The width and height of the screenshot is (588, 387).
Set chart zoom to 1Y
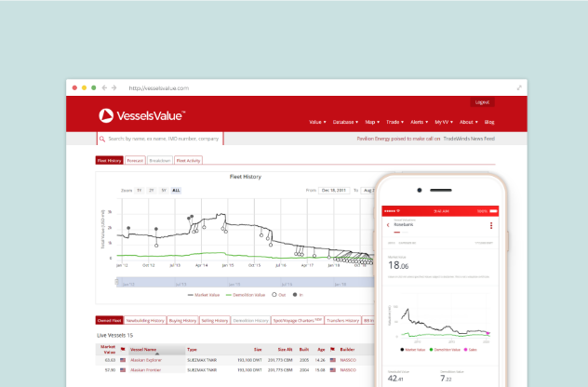click(x=140, y=191)
